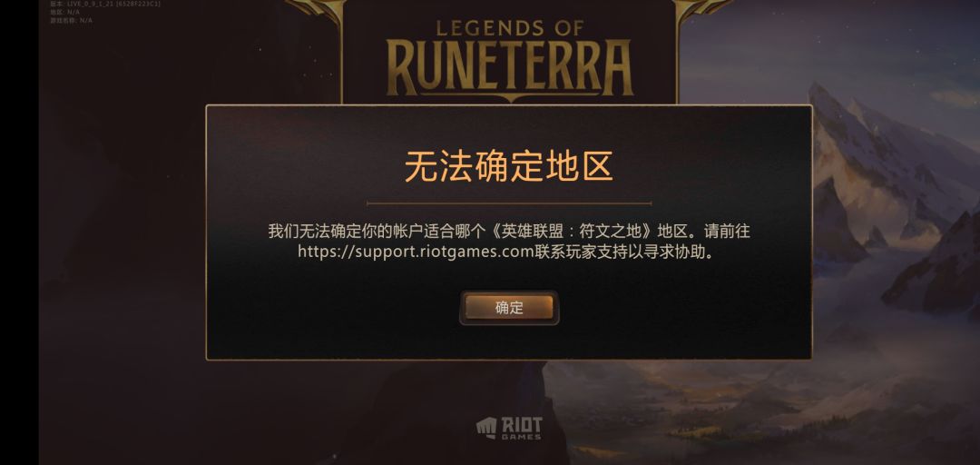Open the support.riotgames.com link
The image size is (980, 465).
(x=415, y=252)
